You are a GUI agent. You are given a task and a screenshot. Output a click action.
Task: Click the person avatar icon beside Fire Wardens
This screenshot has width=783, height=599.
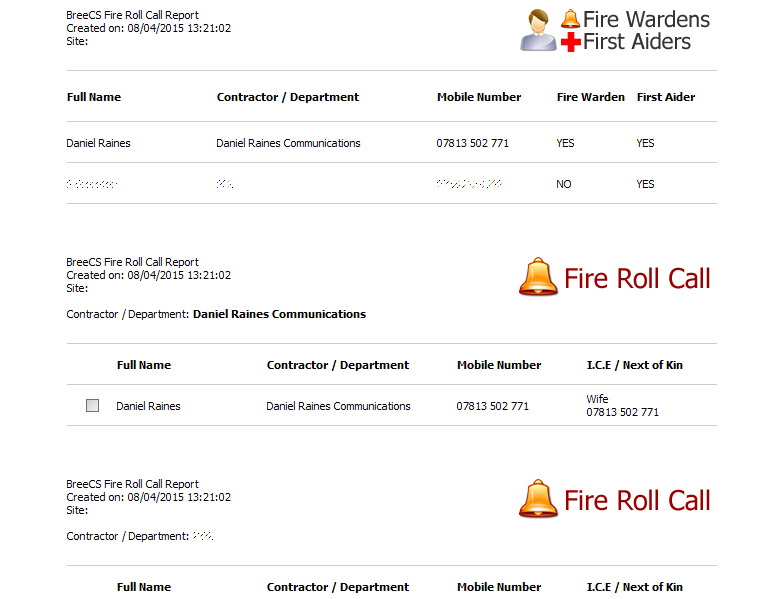(538, 29)
